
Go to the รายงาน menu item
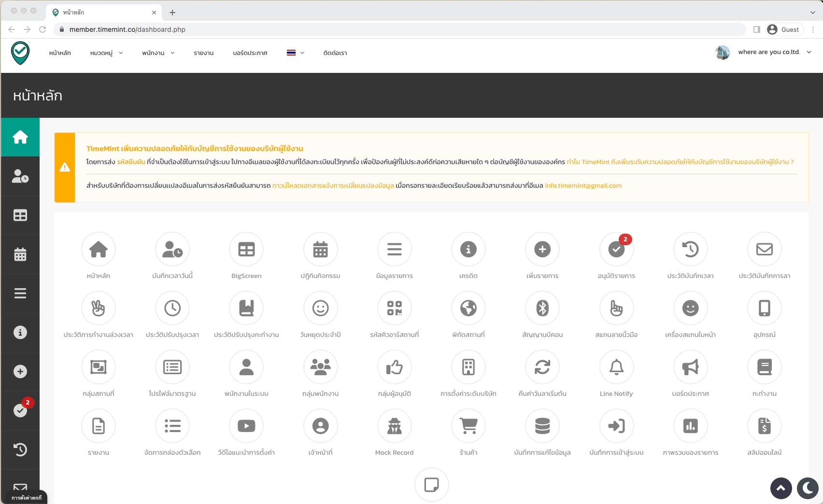tap(203, 53)
